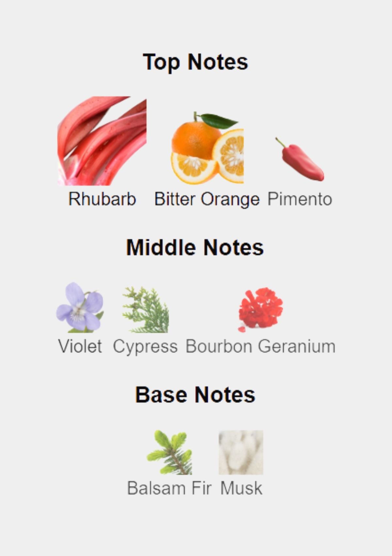
Task: Select the Musk text label
Action: pos(241,488)
